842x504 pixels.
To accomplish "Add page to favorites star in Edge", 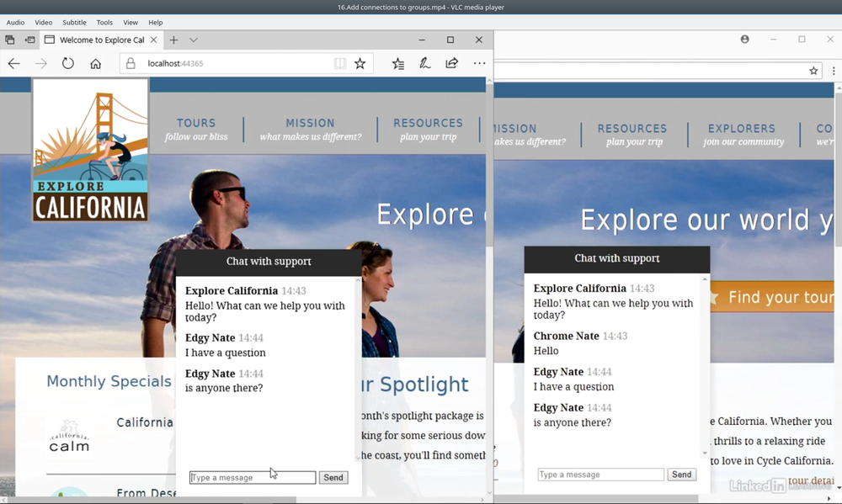I will pos(360,63).
